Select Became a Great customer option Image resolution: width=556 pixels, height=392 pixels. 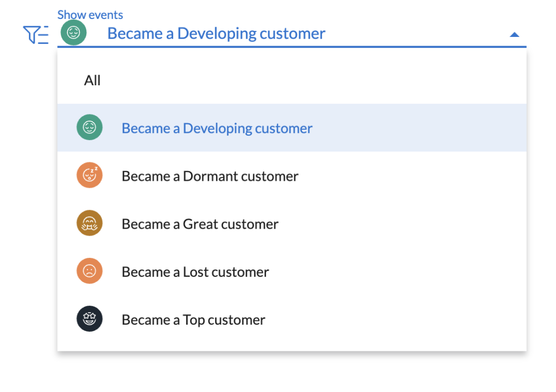292,223
